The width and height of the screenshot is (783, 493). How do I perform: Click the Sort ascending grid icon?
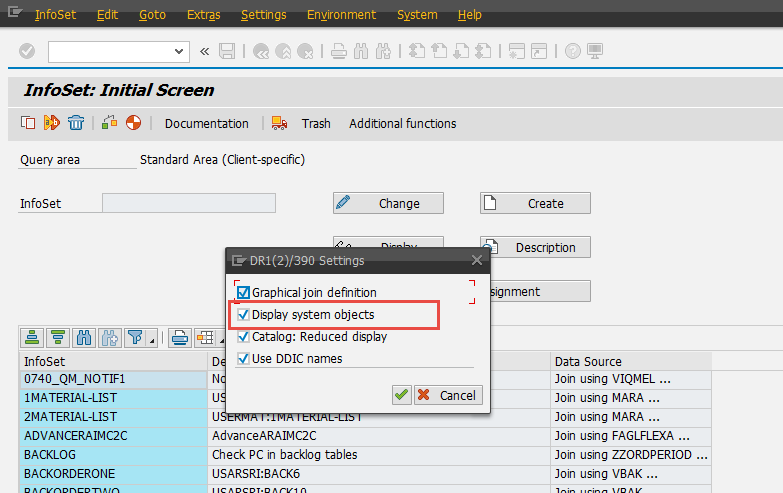click(x=33, y=337)
